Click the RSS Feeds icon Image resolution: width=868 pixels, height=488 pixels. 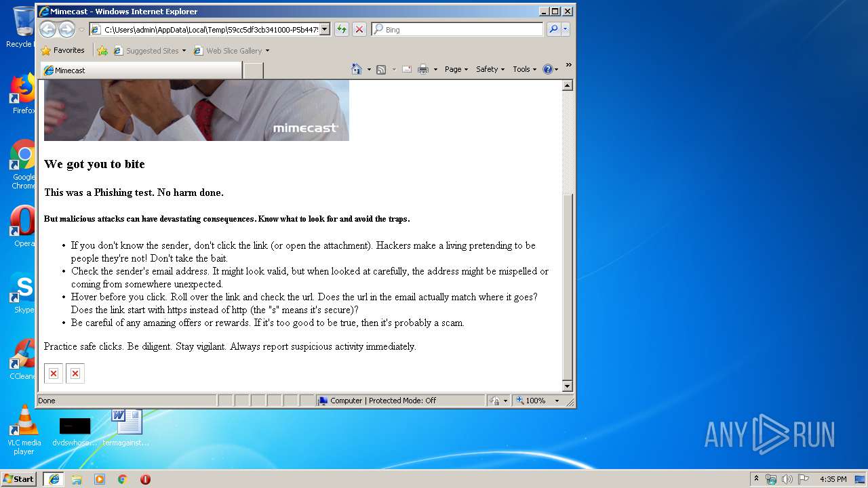coord(381,69)
